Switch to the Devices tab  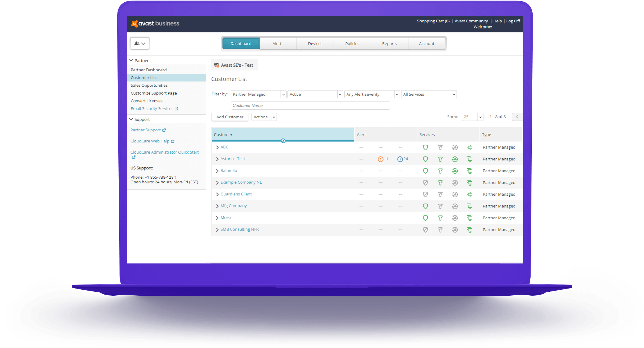tap(315, 43)
